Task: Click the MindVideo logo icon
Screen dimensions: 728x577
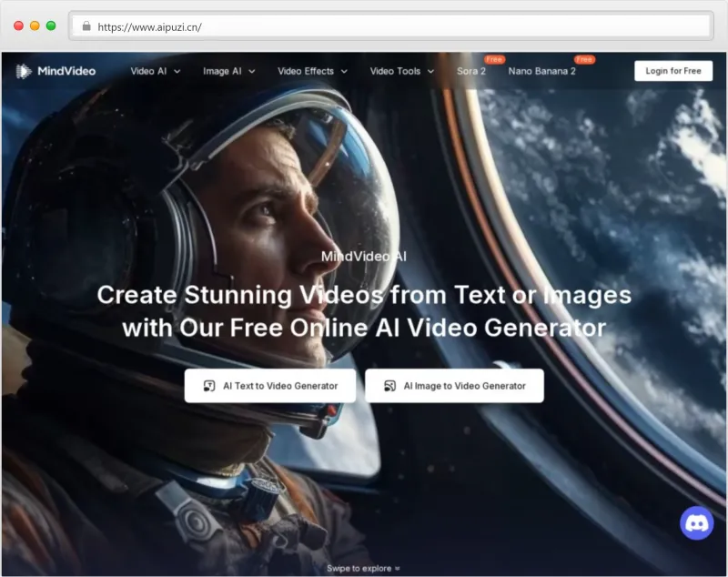Action: (21, 70)
